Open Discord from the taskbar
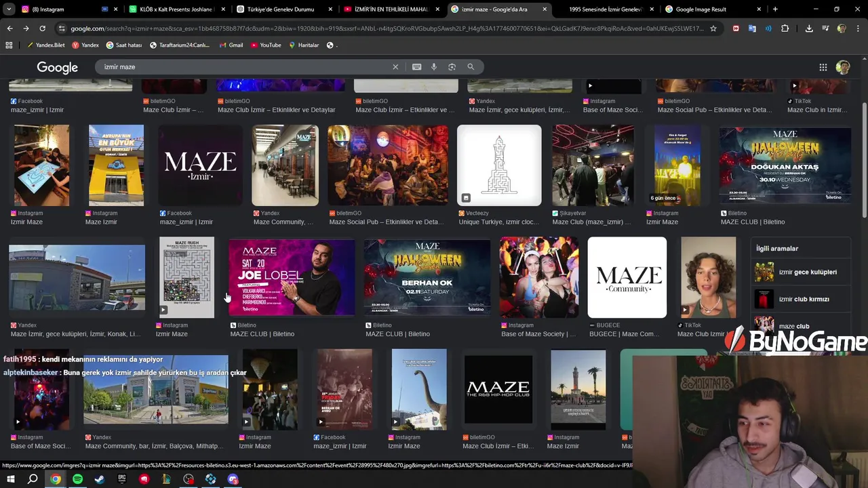Viewport: 868px width, 488px height. coord(233,479)
